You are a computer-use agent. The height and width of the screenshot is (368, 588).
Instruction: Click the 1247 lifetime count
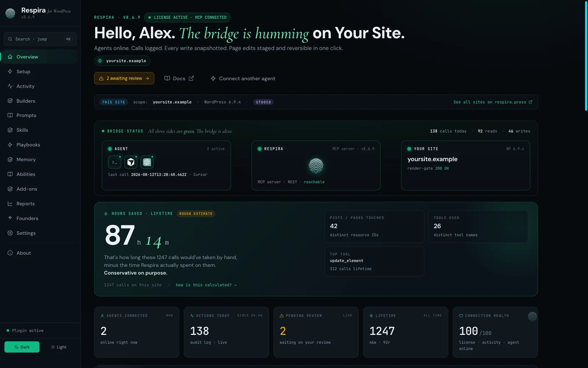pyautogui.click(x=382, y=331)
